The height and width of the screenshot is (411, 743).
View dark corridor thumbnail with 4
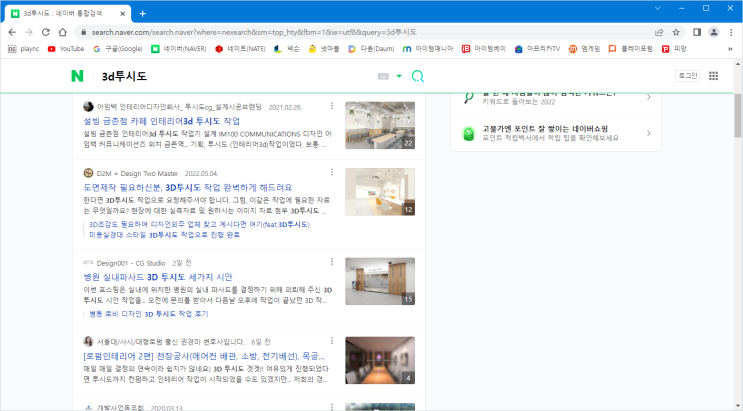coord(380,360)
